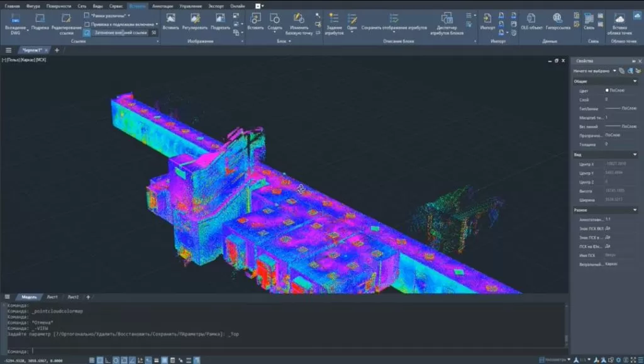
Task: Open the layout tabs list menu icon
Action: 7,297
